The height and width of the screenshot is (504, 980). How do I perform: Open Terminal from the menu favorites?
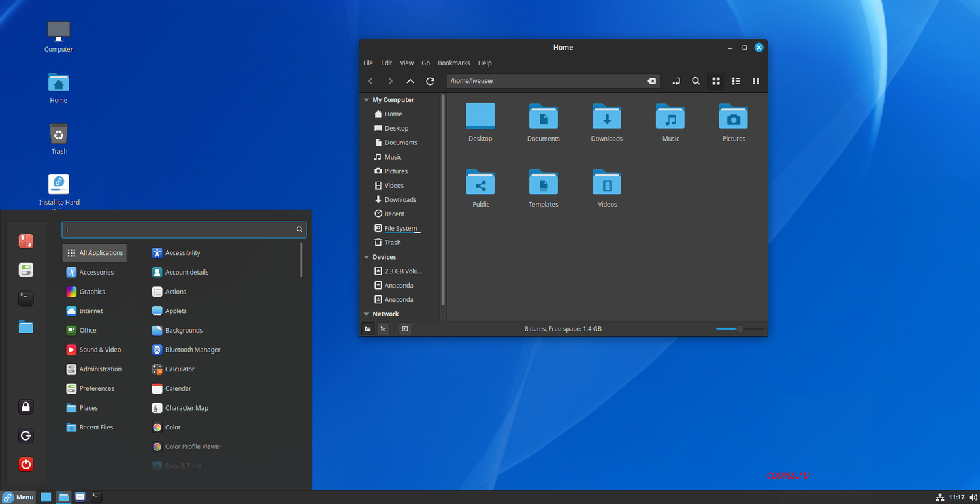point(25,298)
